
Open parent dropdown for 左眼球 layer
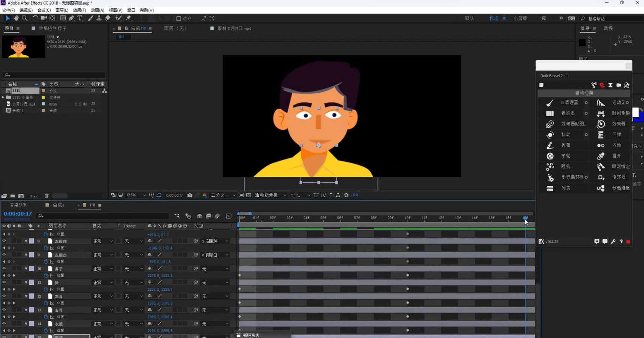tap(215, 241)
